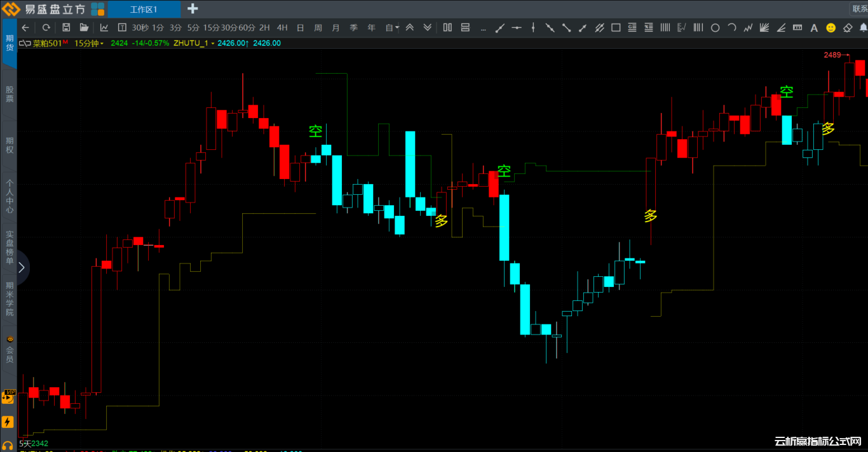Pick the text annotation 'A' tool
Viewport: 868px width, 452px height.
[814, 27]
